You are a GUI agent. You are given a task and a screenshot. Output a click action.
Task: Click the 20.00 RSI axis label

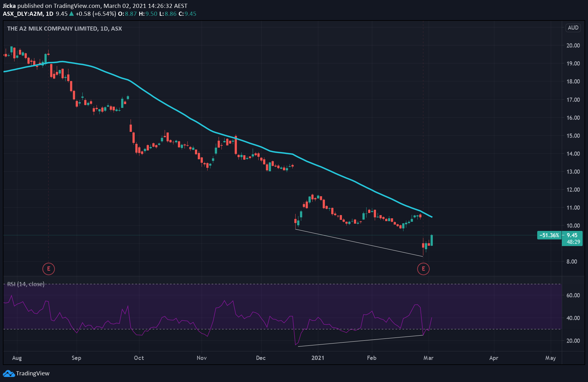[573, 341]
